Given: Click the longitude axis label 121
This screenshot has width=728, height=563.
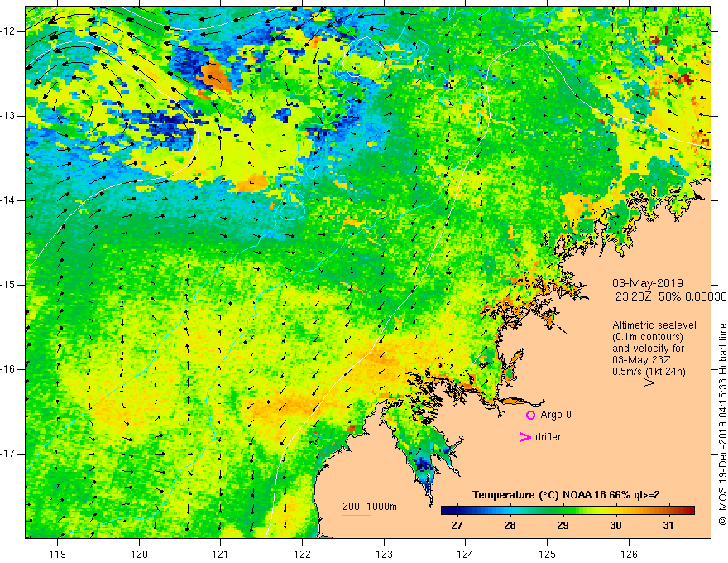Looking at the screenshot, I should point(221,554).
